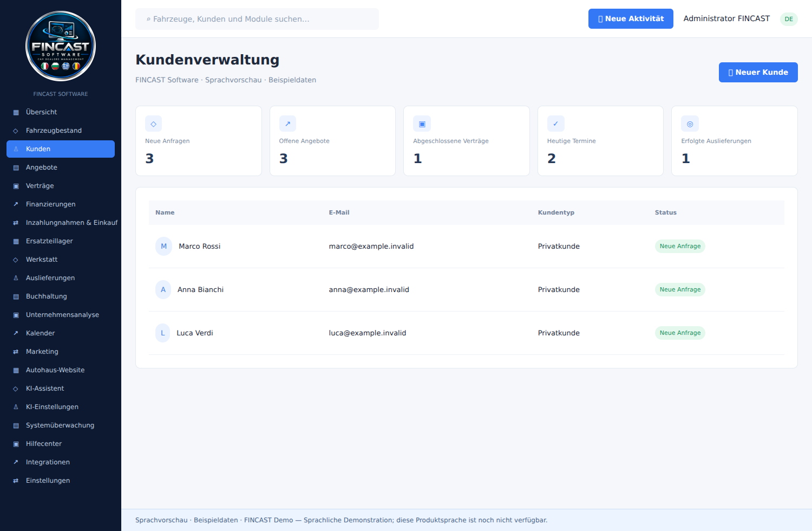Click Marco Rossi's avatar letter M
Image resolution: width=812 pixels, height=531 pixels.
163,246
